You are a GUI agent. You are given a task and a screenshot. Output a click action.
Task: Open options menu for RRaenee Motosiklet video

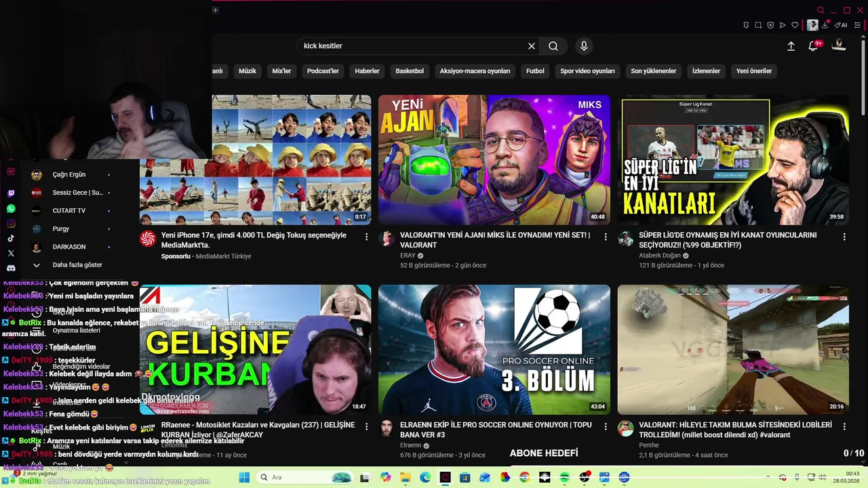pyautogui.click(x=366, y=426)
